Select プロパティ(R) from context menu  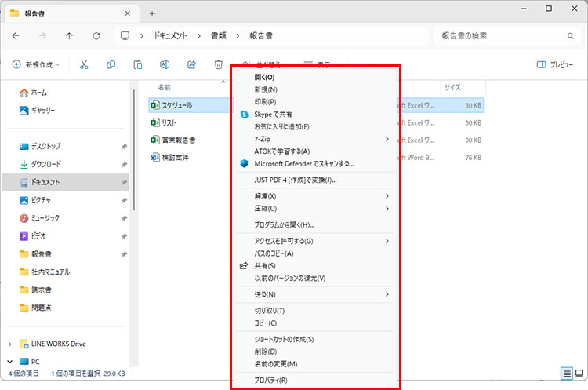pyautogui.click(x=271, y=381)
